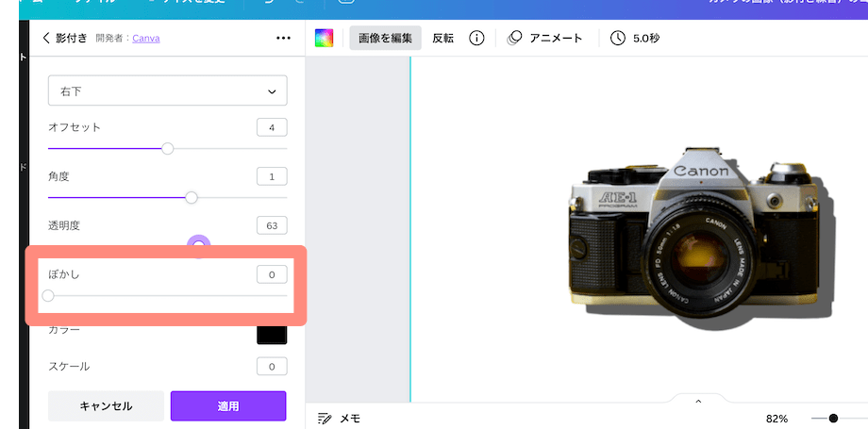The height and width of the screenshot is (429, 868).
Task: Expand the page thumbnails chevron
Action: pos(698,401)
